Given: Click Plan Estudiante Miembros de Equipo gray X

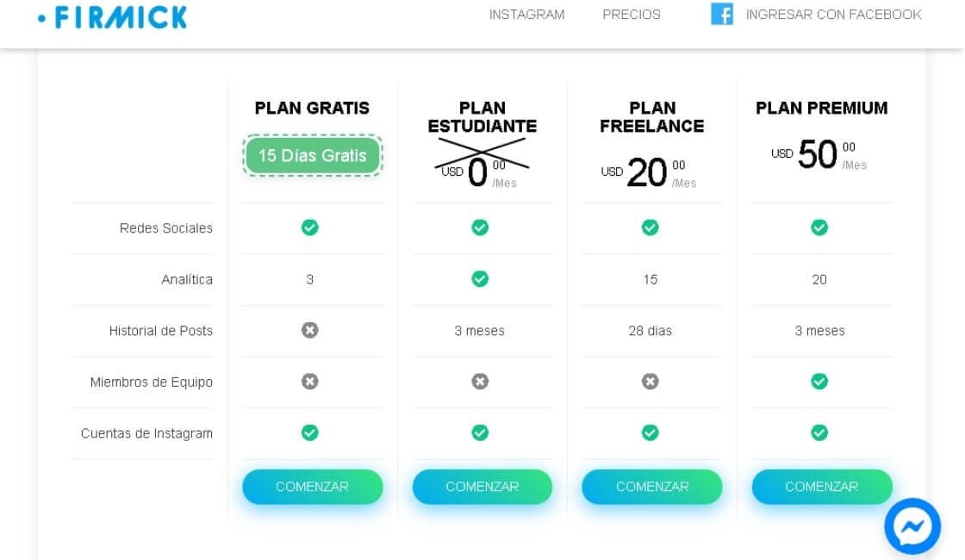Looking at the screenshot, I should (x=480, y=382).
